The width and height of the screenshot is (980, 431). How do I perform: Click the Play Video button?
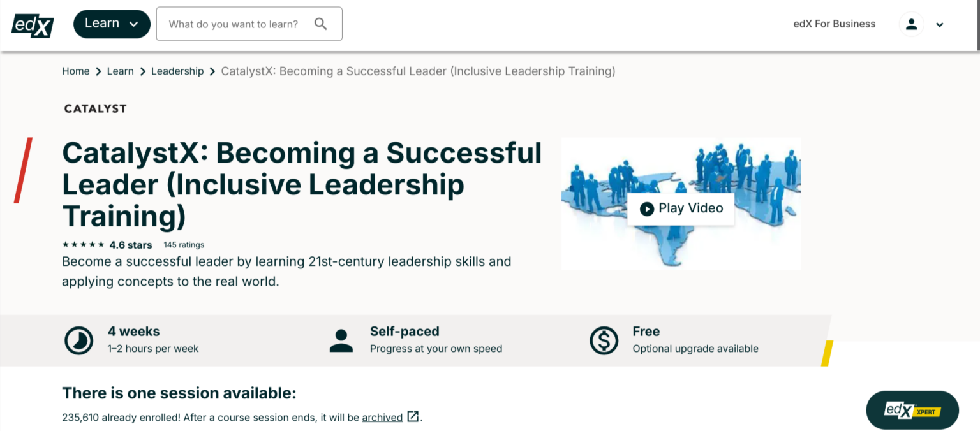pyautogui.click(x=680, y=208)
